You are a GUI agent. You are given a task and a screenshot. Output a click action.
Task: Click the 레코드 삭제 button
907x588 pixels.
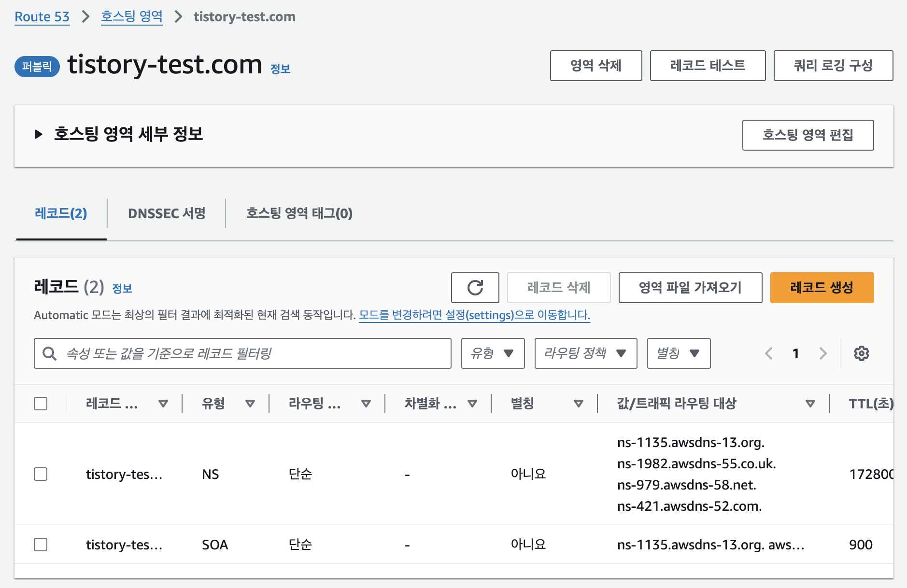coord(559,288)
